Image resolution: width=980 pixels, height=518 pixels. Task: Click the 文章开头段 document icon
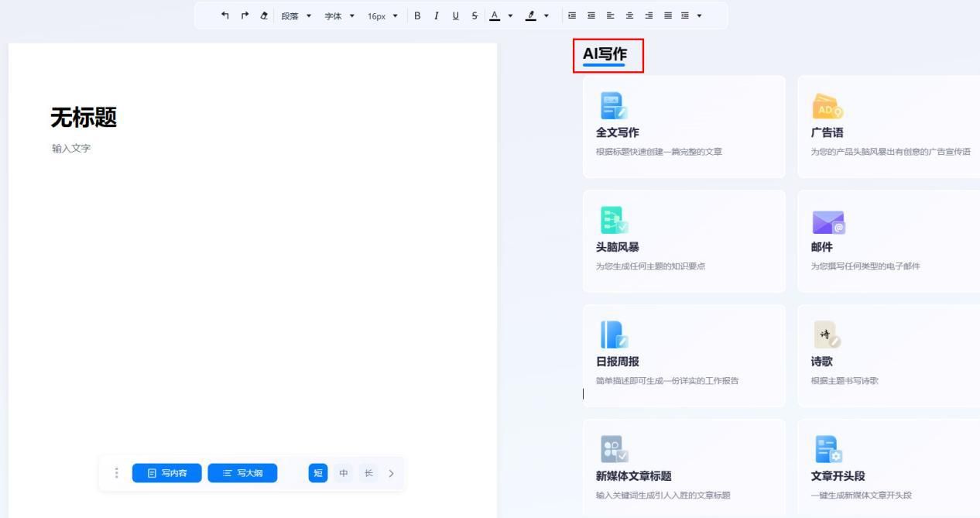(828, 449)
